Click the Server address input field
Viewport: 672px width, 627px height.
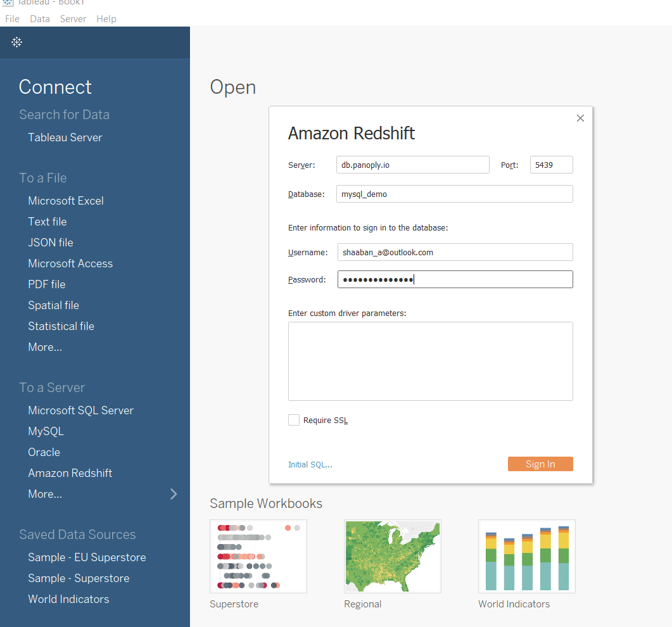tap(412, 165)
